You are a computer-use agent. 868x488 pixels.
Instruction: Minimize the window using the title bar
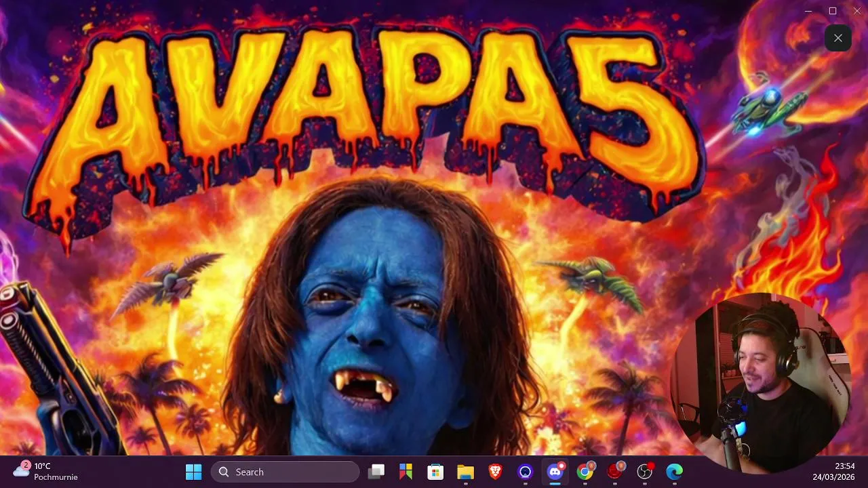808,11
